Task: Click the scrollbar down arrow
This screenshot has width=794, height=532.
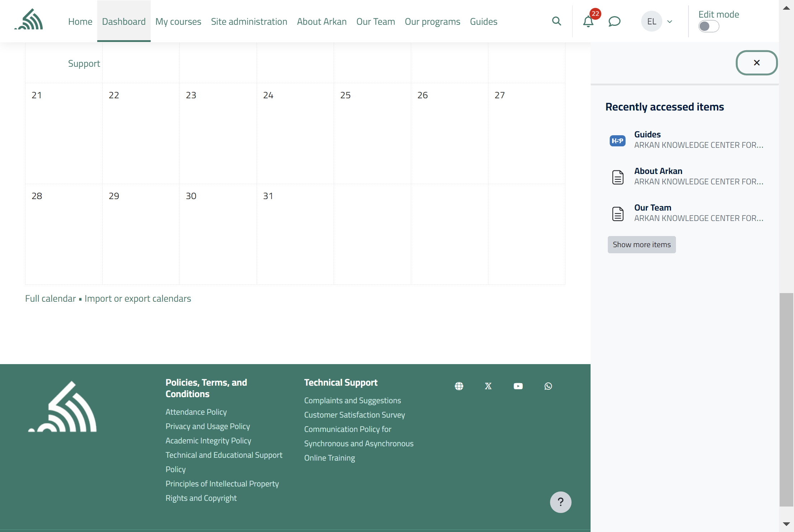Action: coord(786,524)
